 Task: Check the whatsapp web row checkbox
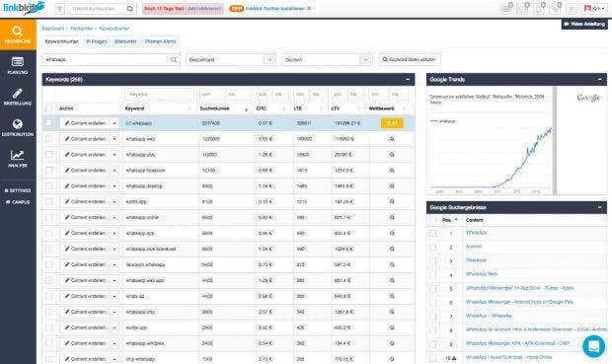tap(48, 138)
